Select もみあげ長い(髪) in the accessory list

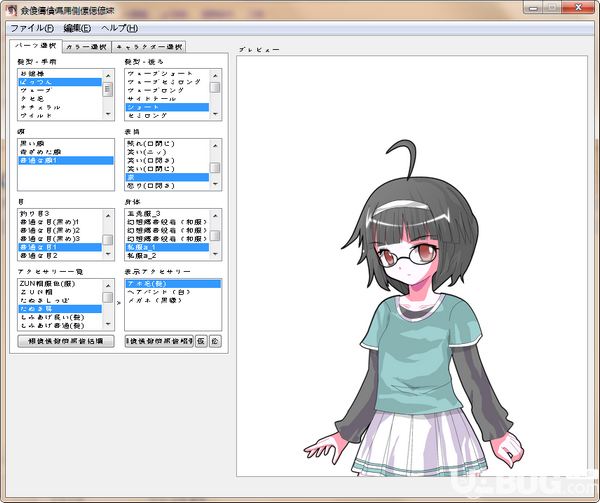point(60,317)
